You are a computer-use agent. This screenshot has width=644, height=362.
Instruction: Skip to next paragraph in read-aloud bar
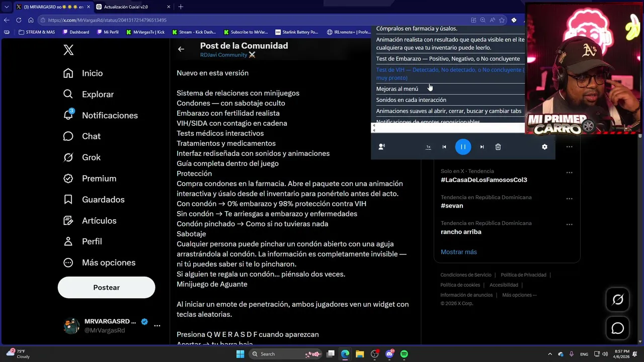click(x=482, y=147)
